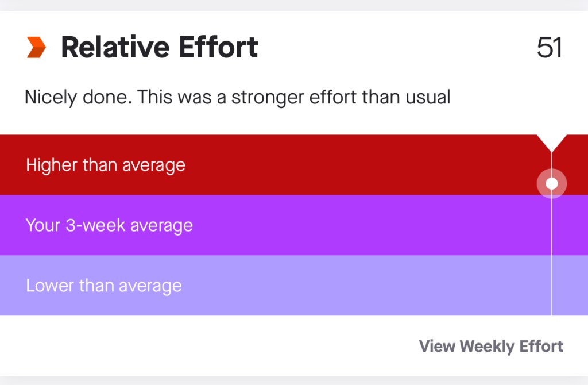The image size is (588, 385).
Task: Tap the "Nicely done" summary message
Action: (237, 97)
